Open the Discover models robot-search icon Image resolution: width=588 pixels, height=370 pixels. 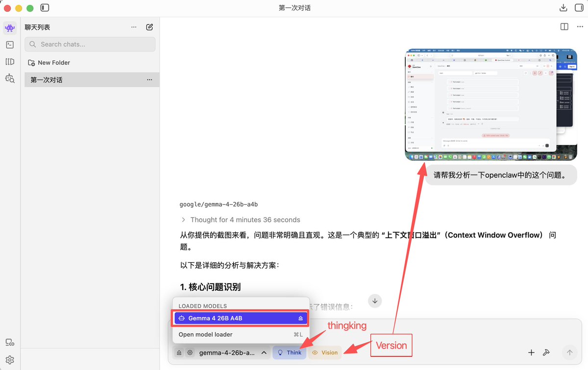click(10, 78)
